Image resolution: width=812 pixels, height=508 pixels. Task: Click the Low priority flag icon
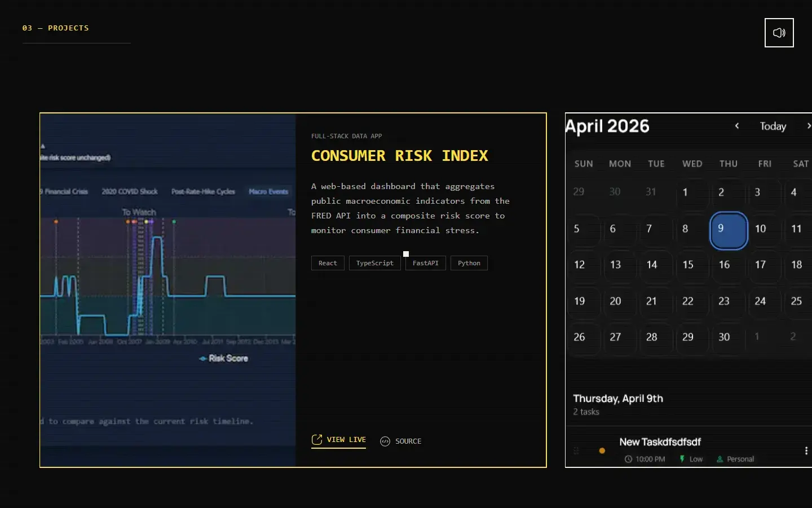(x=682, y=459)
